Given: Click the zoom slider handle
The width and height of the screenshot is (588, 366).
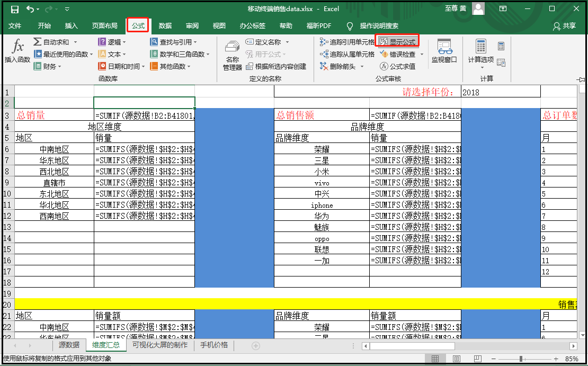Looking at the screenshot, I should (x=521, y=359).
